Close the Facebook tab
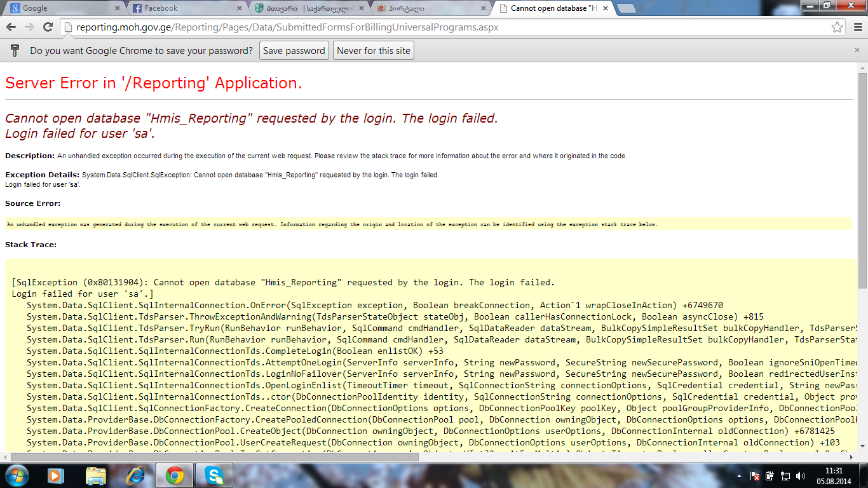 pos(240,8)
